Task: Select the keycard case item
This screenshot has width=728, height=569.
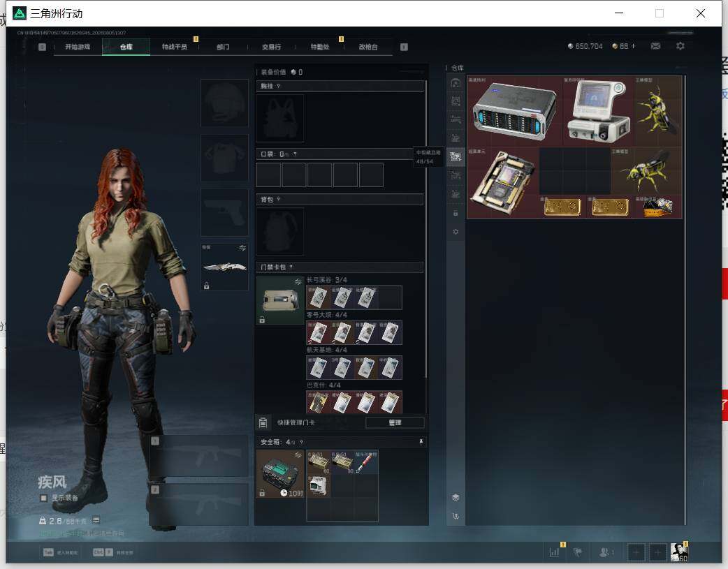Action: (x=280, y=300)
